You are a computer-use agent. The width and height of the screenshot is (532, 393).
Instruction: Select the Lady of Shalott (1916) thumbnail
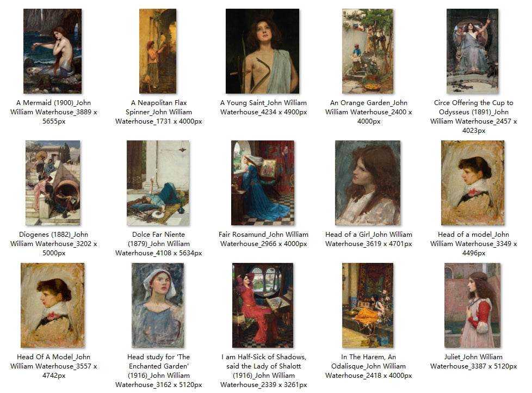pyautogui.click(x=263, y=305)
